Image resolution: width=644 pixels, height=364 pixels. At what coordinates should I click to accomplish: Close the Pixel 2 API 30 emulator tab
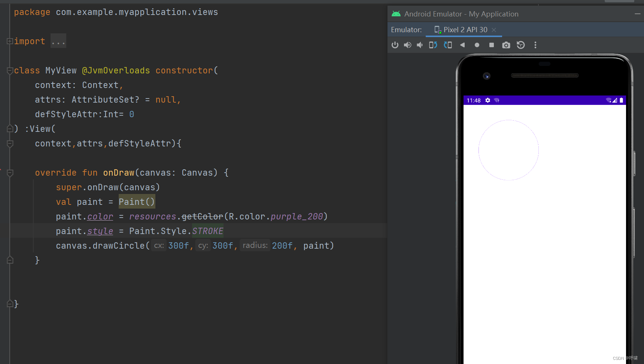[494, 30]
